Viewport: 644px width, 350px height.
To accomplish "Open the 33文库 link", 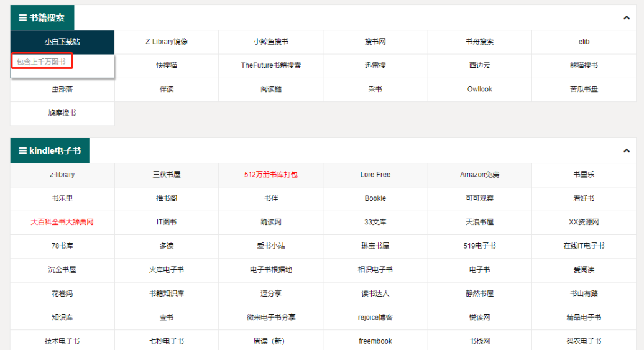I will click(375, 222).
